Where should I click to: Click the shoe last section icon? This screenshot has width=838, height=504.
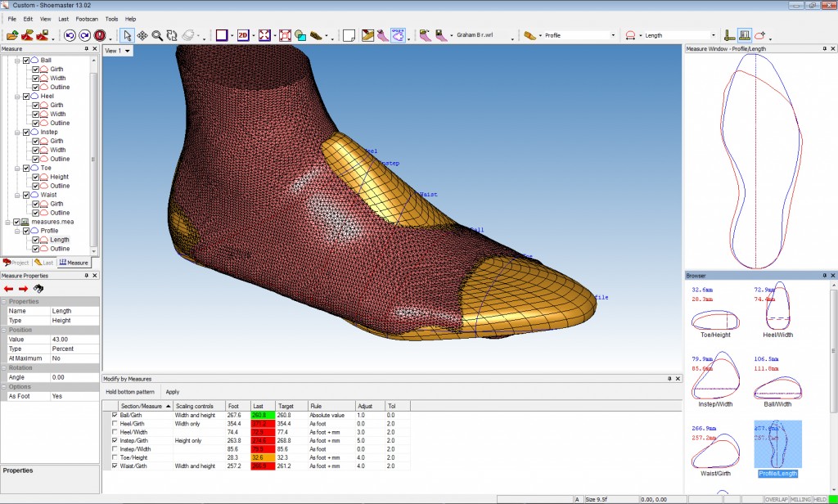pos(529,35)
